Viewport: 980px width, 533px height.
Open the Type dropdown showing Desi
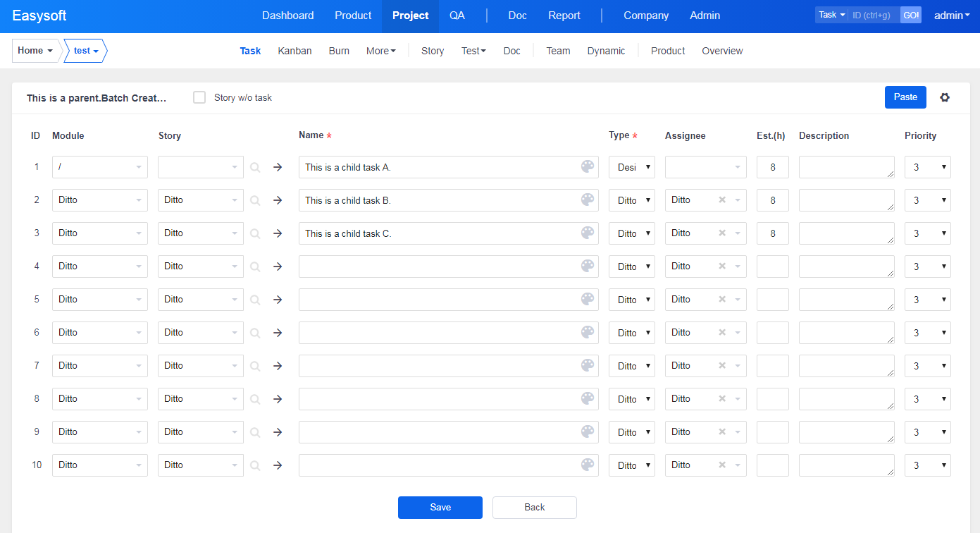pos(632,167)
